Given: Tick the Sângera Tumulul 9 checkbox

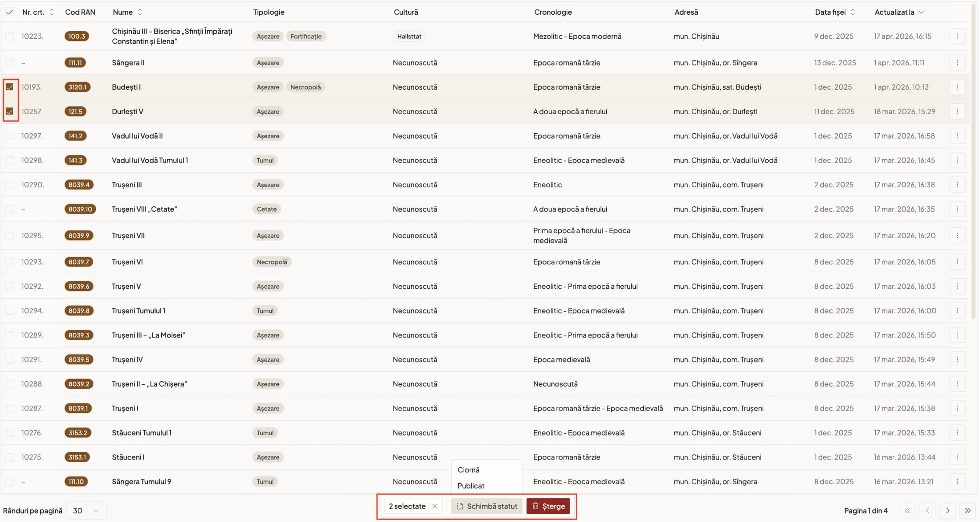Looking at the screenshot, I should (9, 481).
